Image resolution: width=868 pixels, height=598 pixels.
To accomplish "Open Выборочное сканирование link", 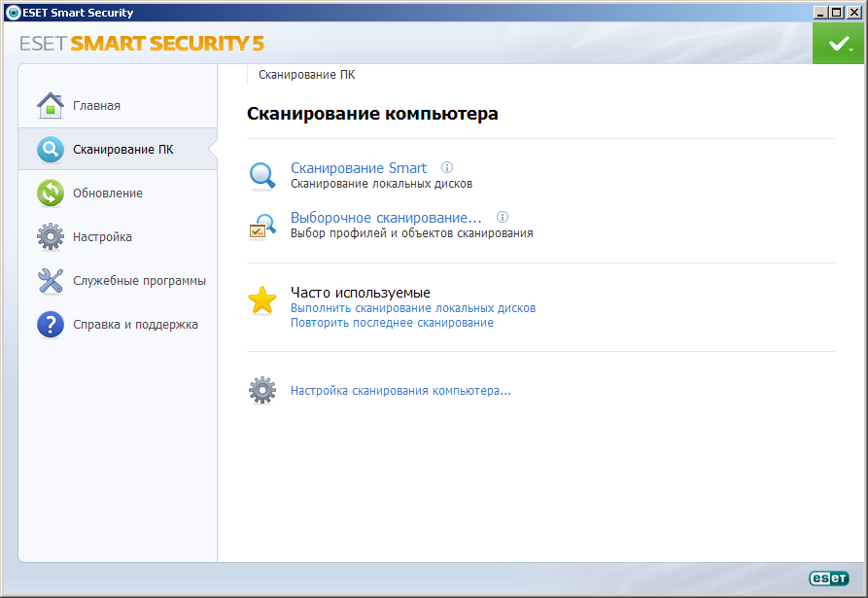I will [x=386, y=218].
